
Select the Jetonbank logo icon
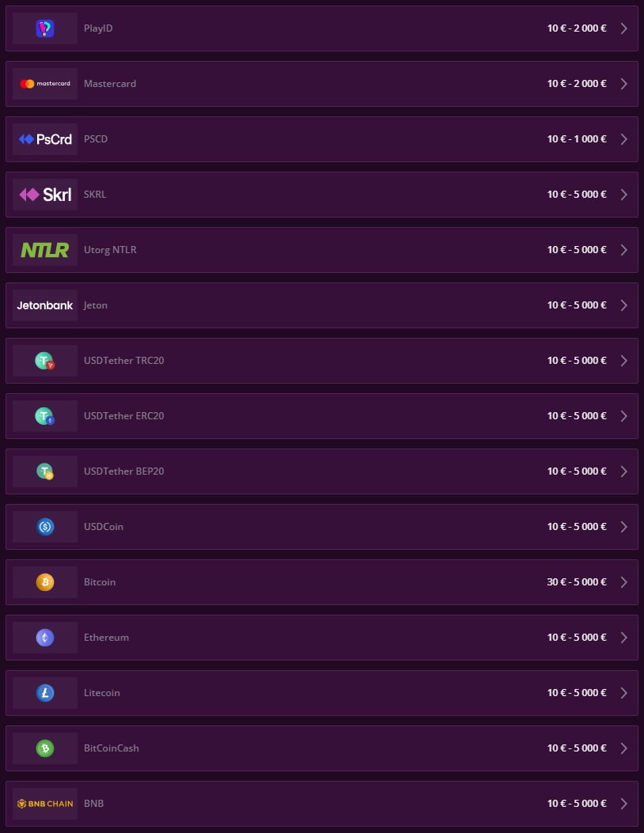44,305
